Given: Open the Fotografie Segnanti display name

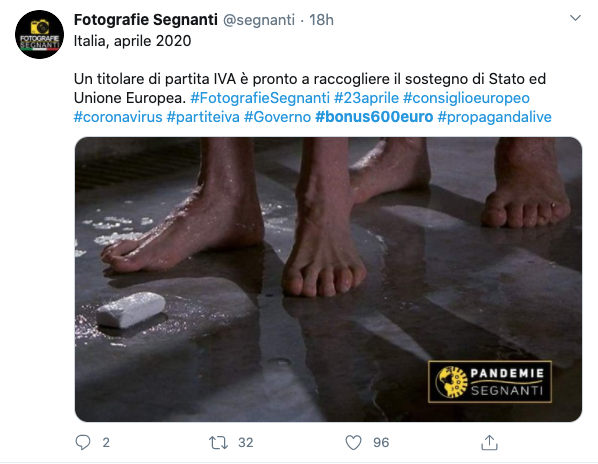Looking at the screenshot, I should tap(146, 20).
